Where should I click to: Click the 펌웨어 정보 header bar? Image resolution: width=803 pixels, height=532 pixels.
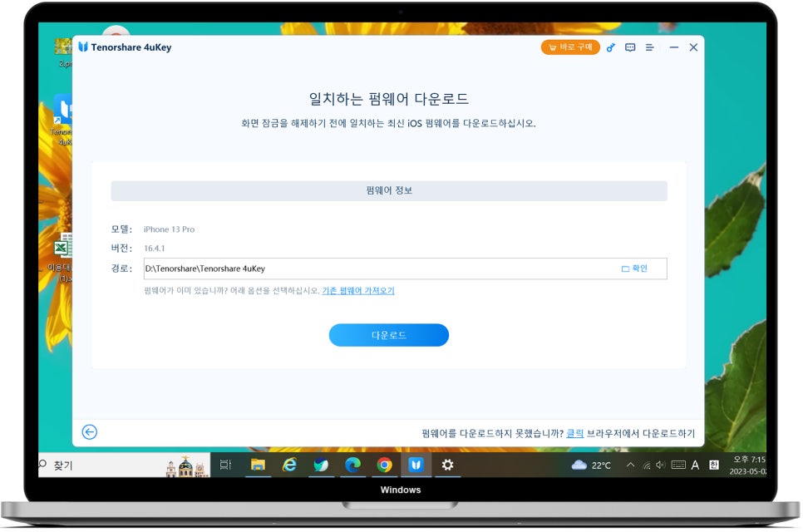389,190
